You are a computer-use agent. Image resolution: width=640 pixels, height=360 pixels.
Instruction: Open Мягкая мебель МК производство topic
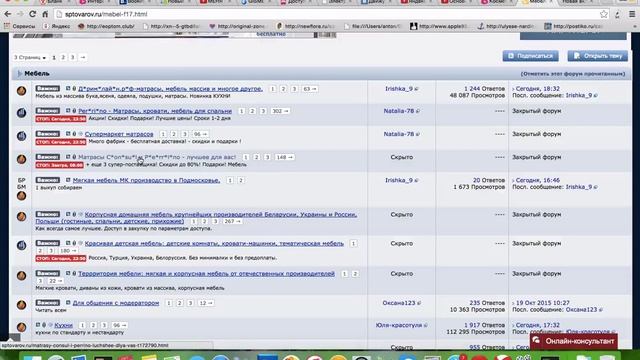[x=146, y=180]
